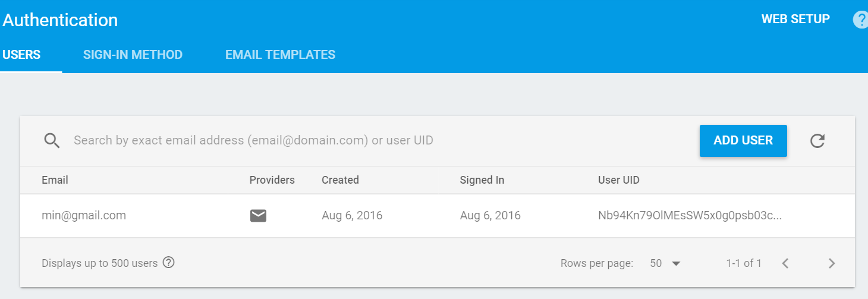Click the Signed In column header
Screen dimensions: 868x299
click(x=482, y=180)
